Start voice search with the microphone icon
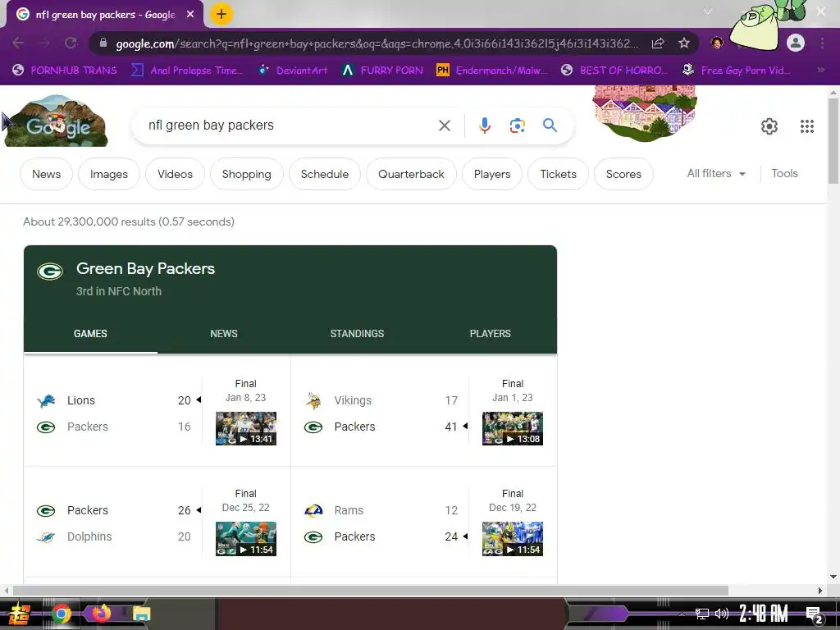The height and width of the screenshot is (630, 840). pos(484,126)
